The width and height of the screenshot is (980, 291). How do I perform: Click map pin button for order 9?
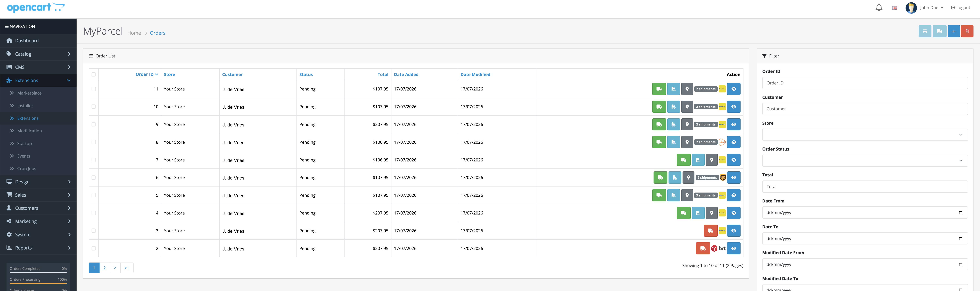[x=687, y=124]
